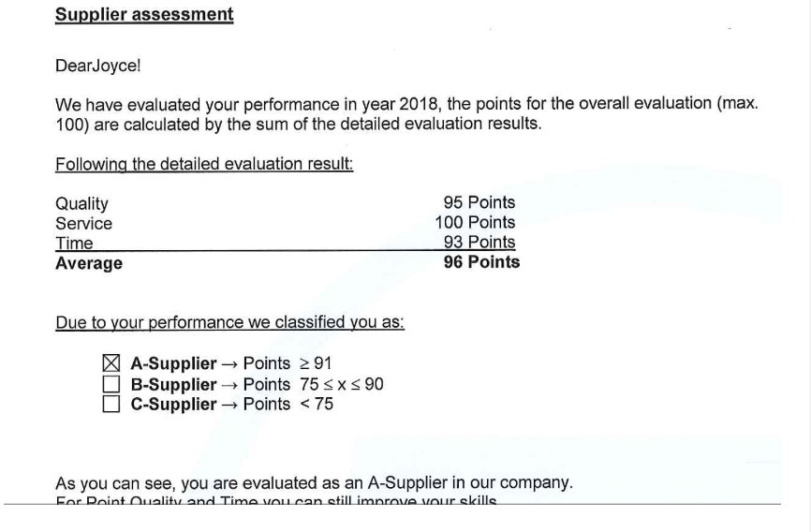Image resolution: width=811 pixels, height=532 pixels.
Task: Click the 'Points < 75' threshold text
Action: click(288, 405)
